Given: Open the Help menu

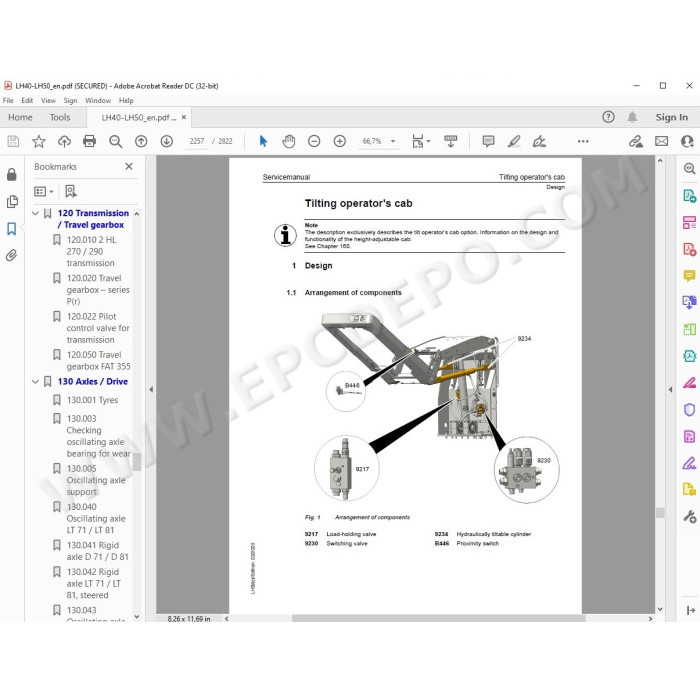Looking at the screenshot, I should click(x=126, y=100).
